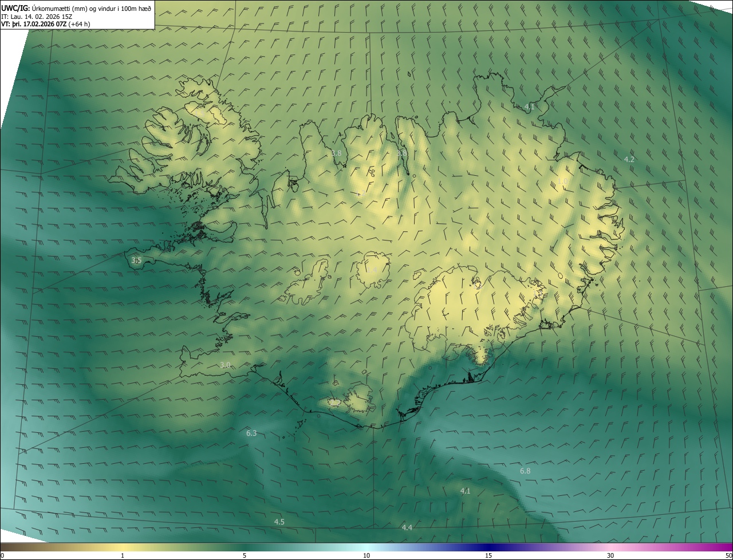Click the 1.0 value label in the eastern highlands
733x560 pixels.
tap(563, 181)
